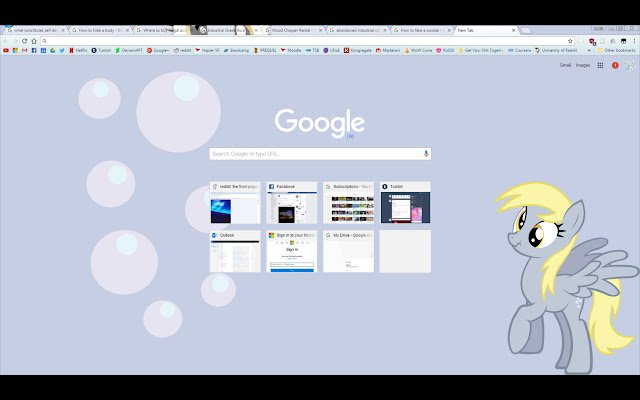Open the Microsoft four-color squares bookmark
Viewport: 640px width, 400px height.
tap(15, 51)
